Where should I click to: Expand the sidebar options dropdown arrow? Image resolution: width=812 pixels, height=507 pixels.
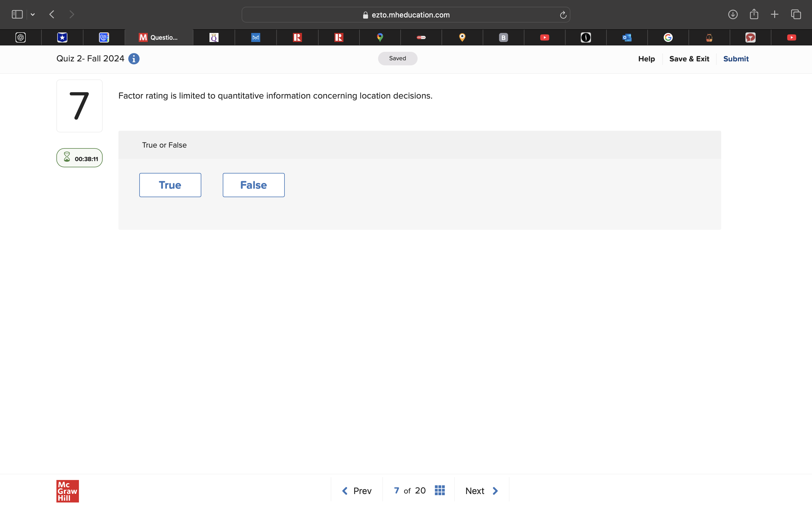pyautogui.click(x=32, y=14)
